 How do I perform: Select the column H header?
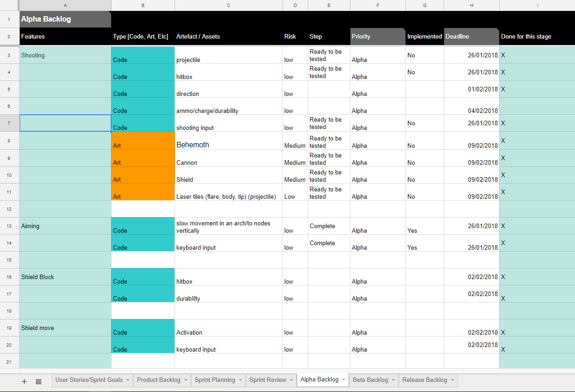[471, 5]
